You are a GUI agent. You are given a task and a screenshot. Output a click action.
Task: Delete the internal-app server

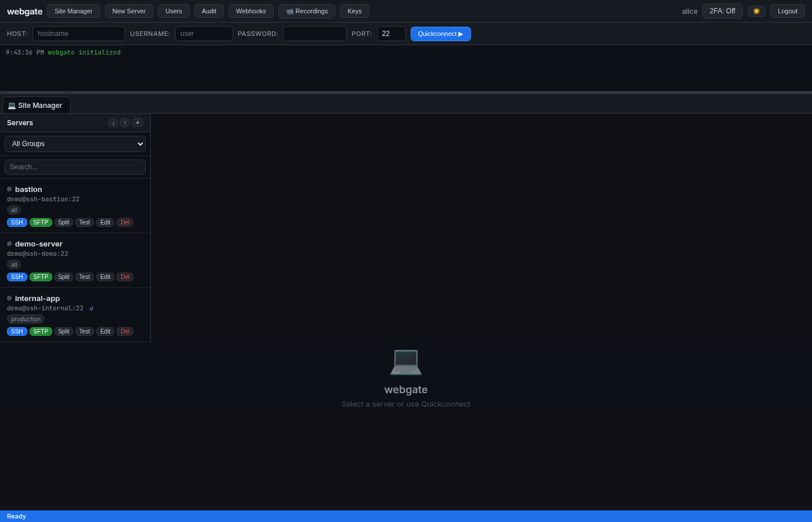pos(125,332)
